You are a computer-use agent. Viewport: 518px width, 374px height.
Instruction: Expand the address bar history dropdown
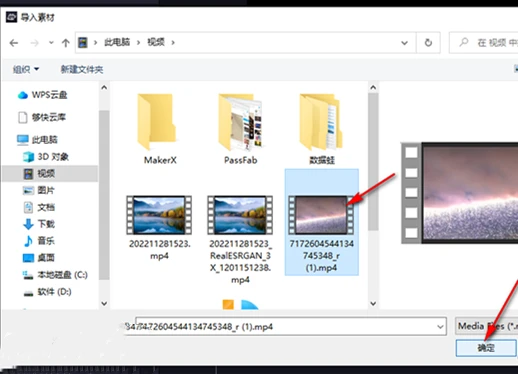[404, 43]
